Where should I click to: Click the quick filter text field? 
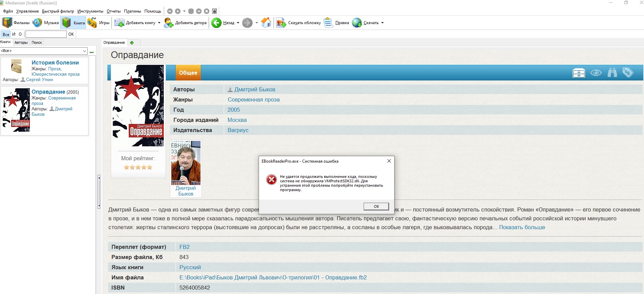46,34
